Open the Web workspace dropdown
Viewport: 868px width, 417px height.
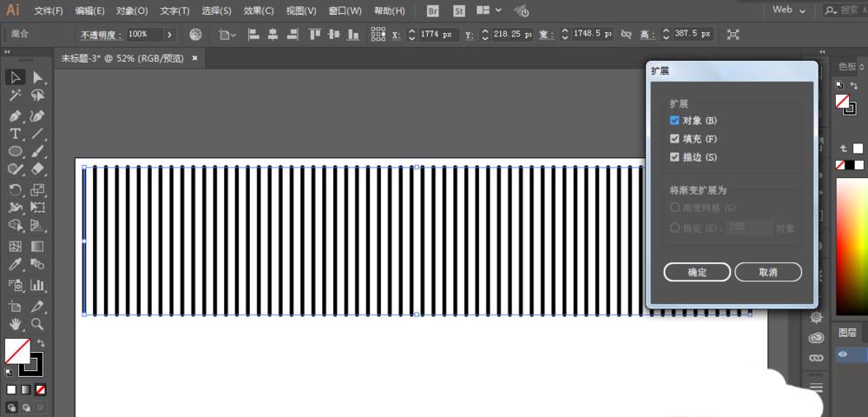tap(788, 10)
